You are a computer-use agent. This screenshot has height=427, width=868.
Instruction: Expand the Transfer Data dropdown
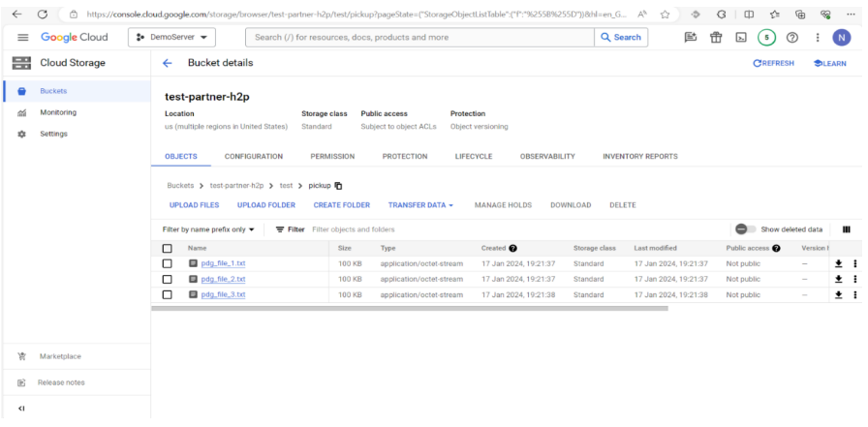coord(420,205)
